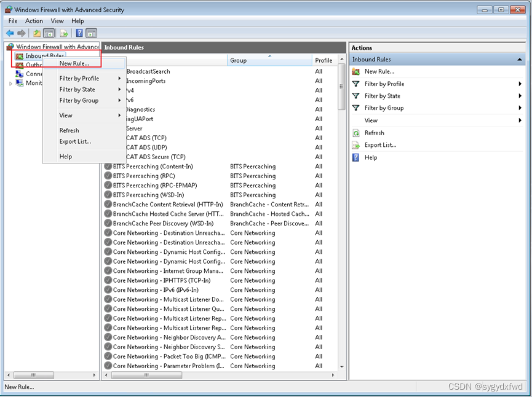Click Export List... link in Actions pane
Viewport: 532px width, 397px height.
[380, 145]
